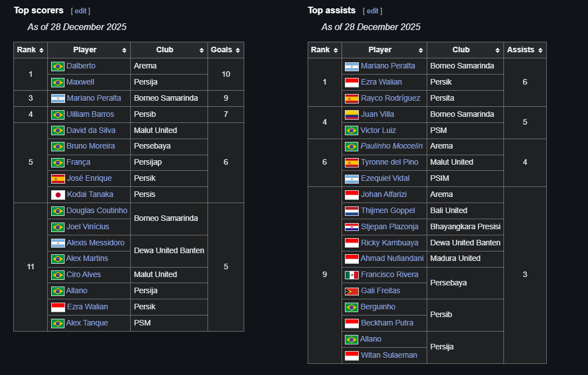The width and height of the screenshot is (588, 375).
Task: Open Uilliam Barros player page
Action: pyautogui.click(x=90, y=114)
